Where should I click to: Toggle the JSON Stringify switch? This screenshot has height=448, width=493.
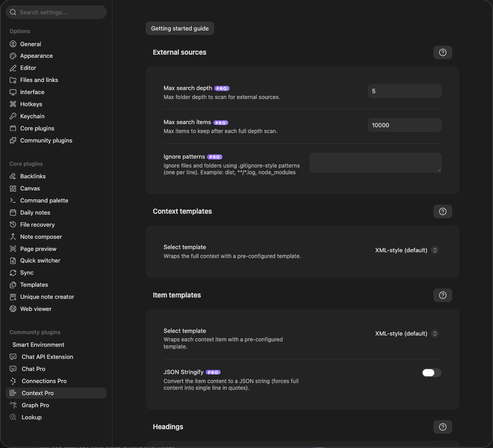click(431, 373)
